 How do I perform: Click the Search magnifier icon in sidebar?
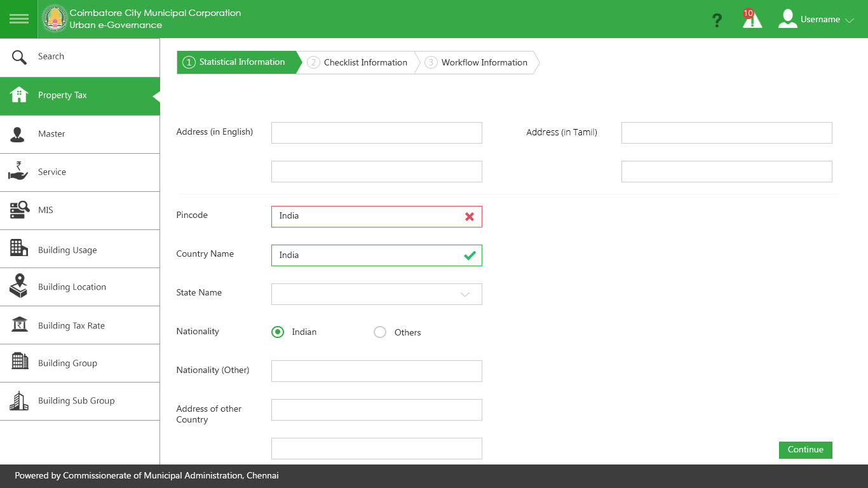19,57
